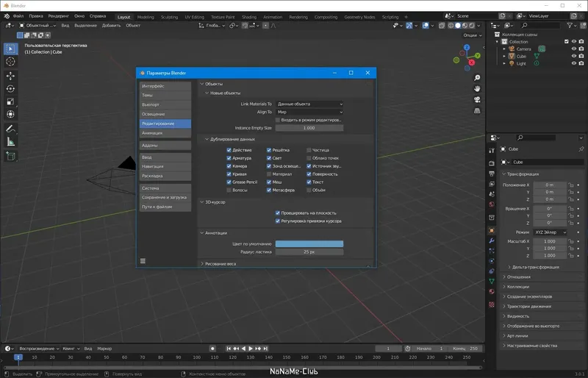Open the Align To dropdown
The width and height of the screenshot is (588, 378).
coord(309,112)
